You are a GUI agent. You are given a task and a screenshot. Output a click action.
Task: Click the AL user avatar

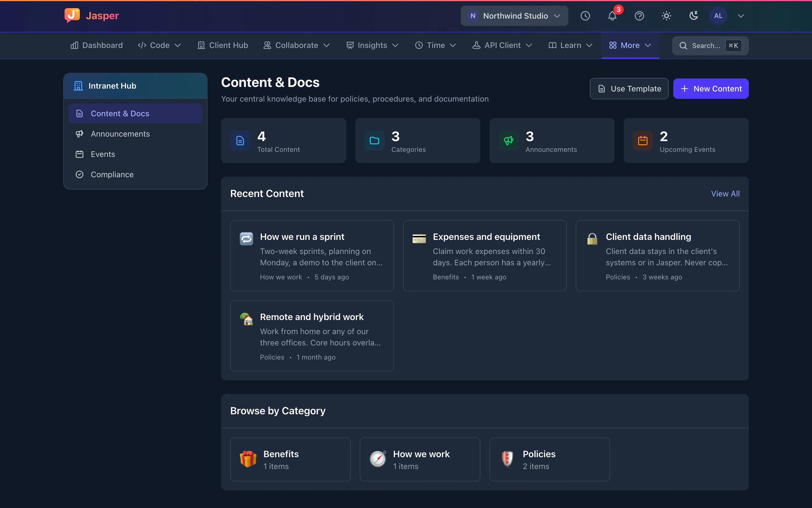pyautogui.click(x=718, y=16)
